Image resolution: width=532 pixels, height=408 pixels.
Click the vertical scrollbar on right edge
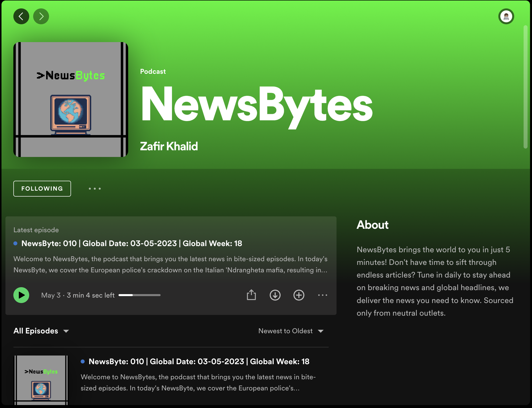coord(525,87)
